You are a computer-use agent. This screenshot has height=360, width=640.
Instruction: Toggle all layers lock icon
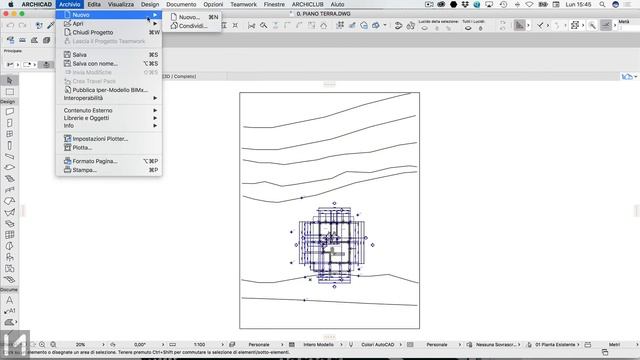[480, 28]
